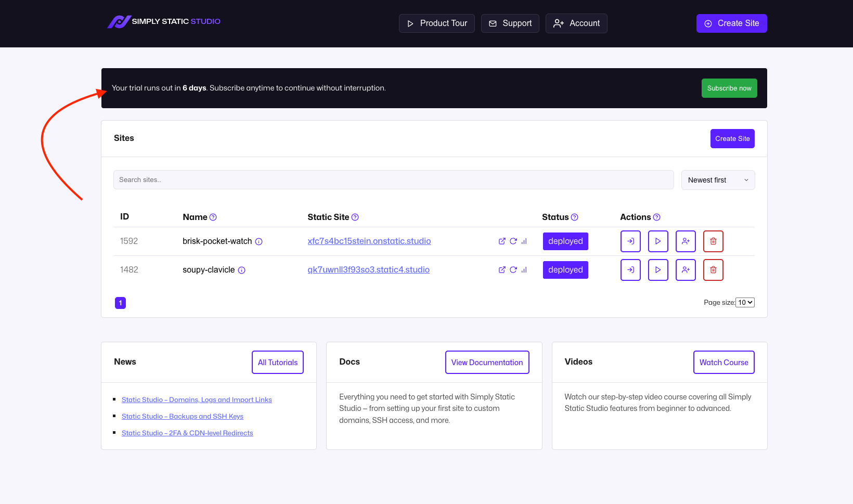The width and height of the screenshot is (853, 504).
Task: Click the deployed badge for brisk-pocket-watch
Action: [x=565, y=241]
